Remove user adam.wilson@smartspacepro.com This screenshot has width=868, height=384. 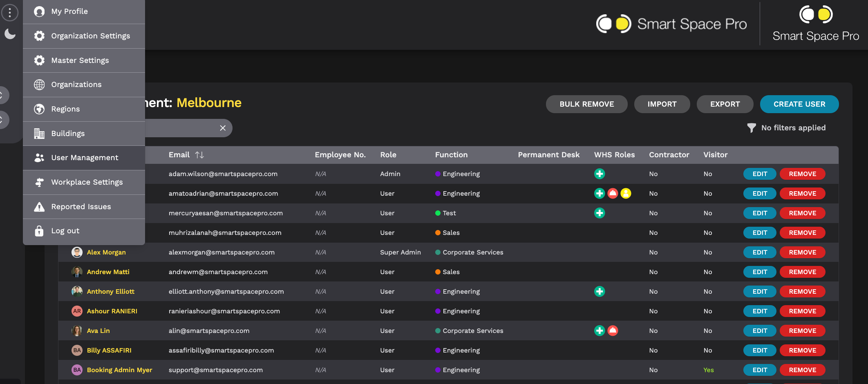[802, 174]
